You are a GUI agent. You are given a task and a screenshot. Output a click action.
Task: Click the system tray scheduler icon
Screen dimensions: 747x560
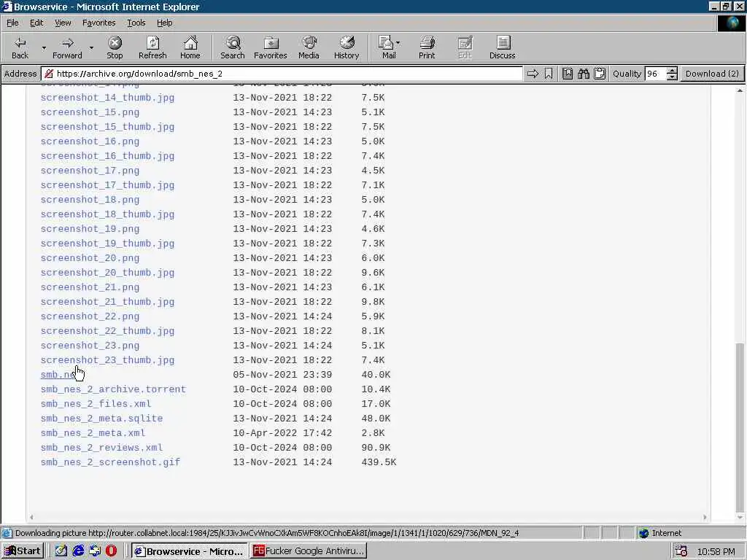681,551
